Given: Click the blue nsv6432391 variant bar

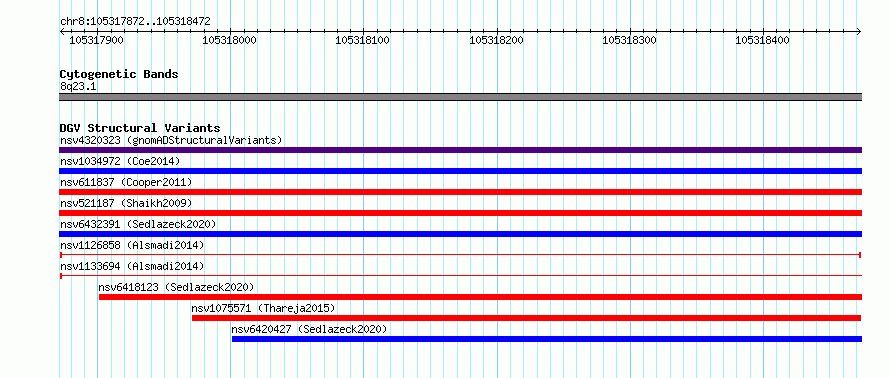Looking at the screenshot, I should coord(460,234).
